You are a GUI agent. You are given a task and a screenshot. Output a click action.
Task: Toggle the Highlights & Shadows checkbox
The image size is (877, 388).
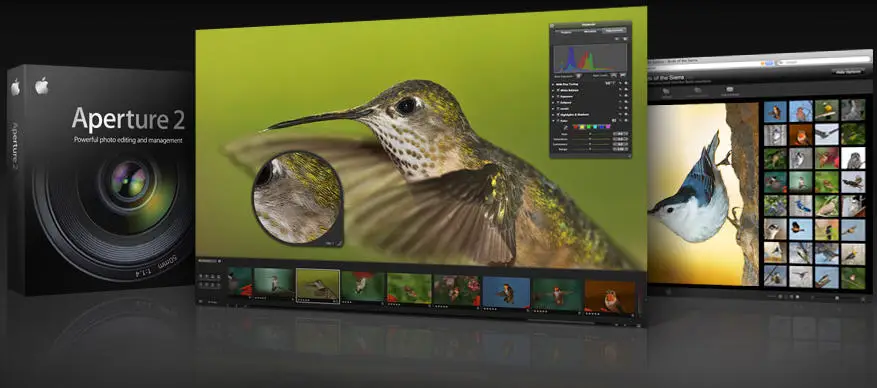(x=558, y=115)
